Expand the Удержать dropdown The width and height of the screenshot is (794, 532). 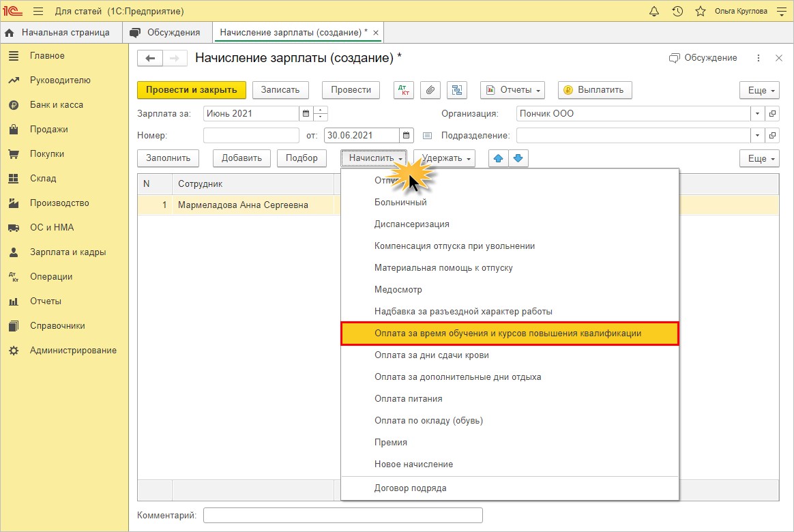click(445, 158)
